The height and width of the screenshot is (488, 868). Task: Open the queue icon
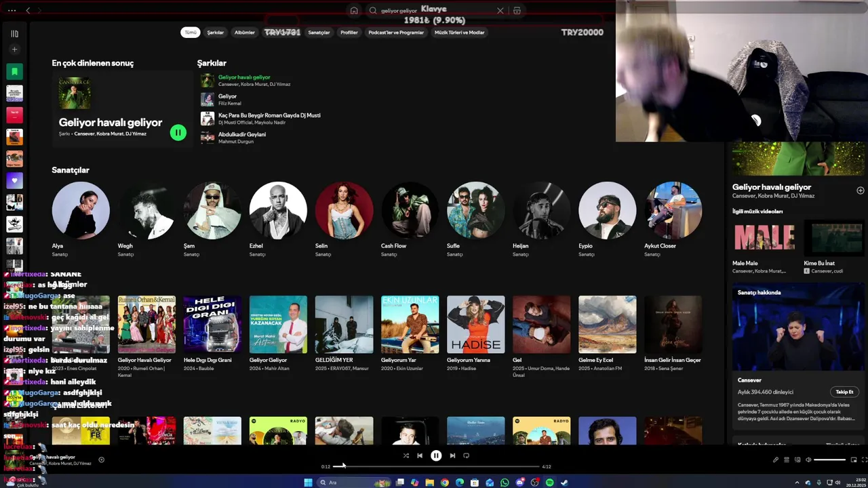click(x=787, y=460)
